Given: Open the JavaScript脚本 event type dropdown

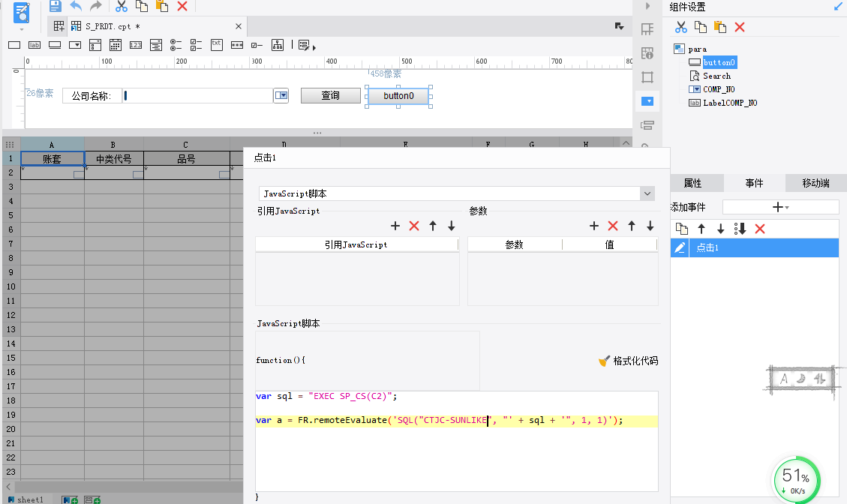Looking at the screenshot, I should (647, 193).
